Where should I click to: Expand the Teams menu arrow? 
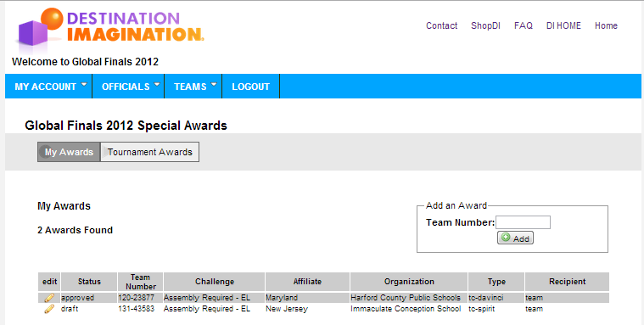tap(214, 84)
